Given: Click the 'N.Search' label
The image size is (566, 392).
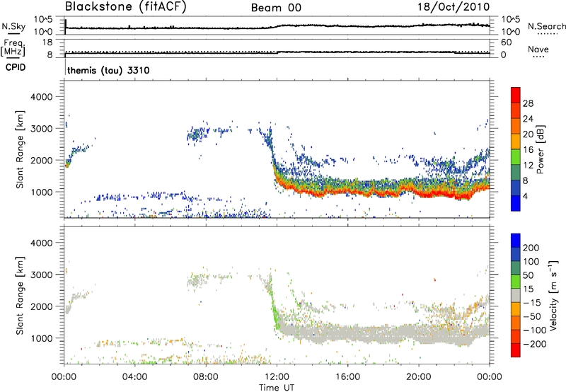Looking at the screenshot, I should pyautogui.click(x=546, y=26).
